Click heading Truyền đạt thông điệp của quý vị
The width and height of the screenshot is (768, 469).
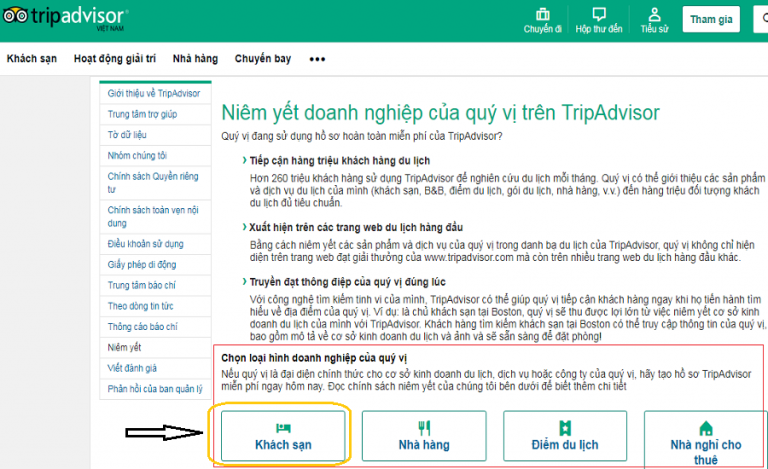[x=347, y=282]
